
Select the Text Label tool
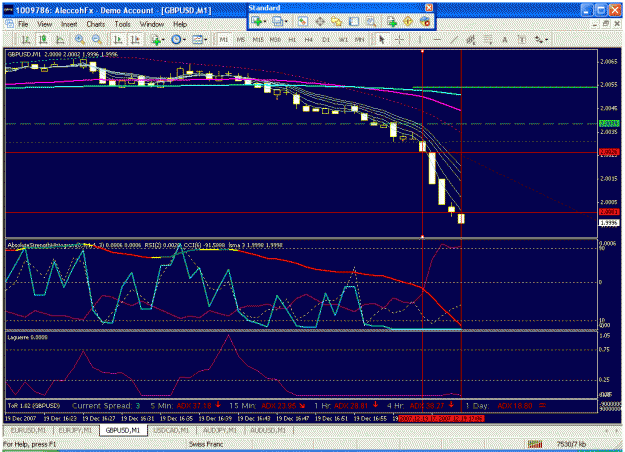(x=522, y=39)
